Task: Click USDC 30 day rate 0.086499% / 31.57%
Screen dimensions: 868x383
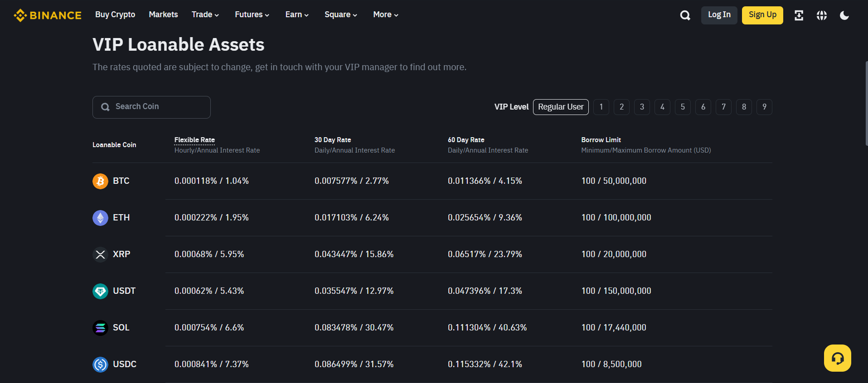Action: click(354, 364)
